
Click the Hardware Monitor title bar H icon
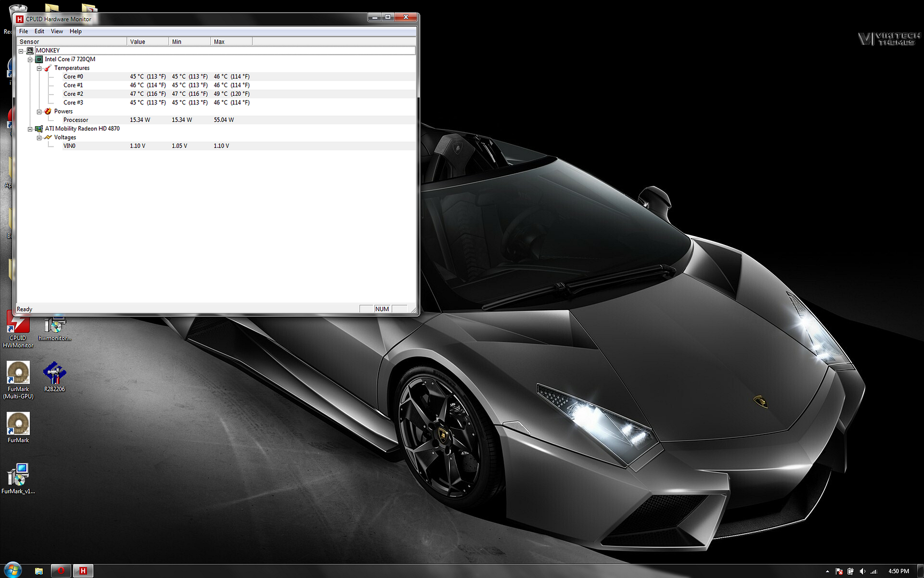[x=20, y=19]
